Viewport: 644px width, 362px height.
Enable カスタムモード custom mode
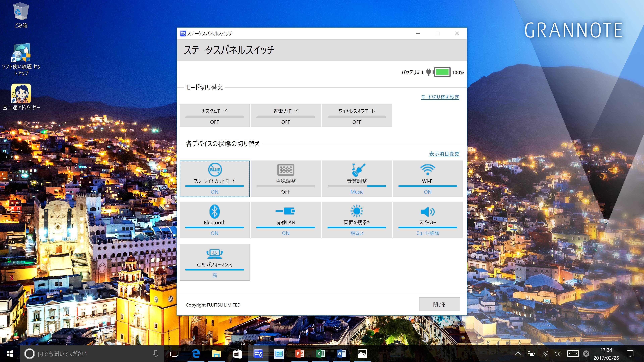pos(214,115)
